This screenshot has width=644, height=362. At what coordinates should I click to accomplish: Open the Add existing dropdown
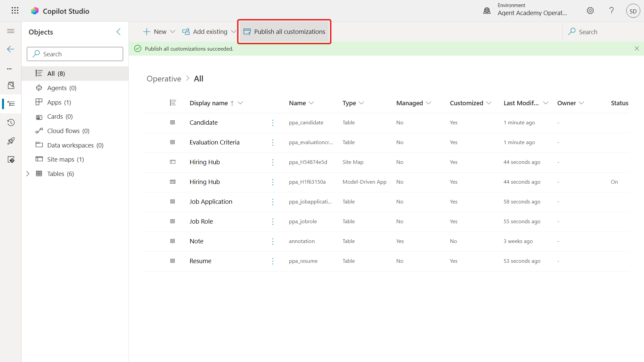click(x=209, y=32)
